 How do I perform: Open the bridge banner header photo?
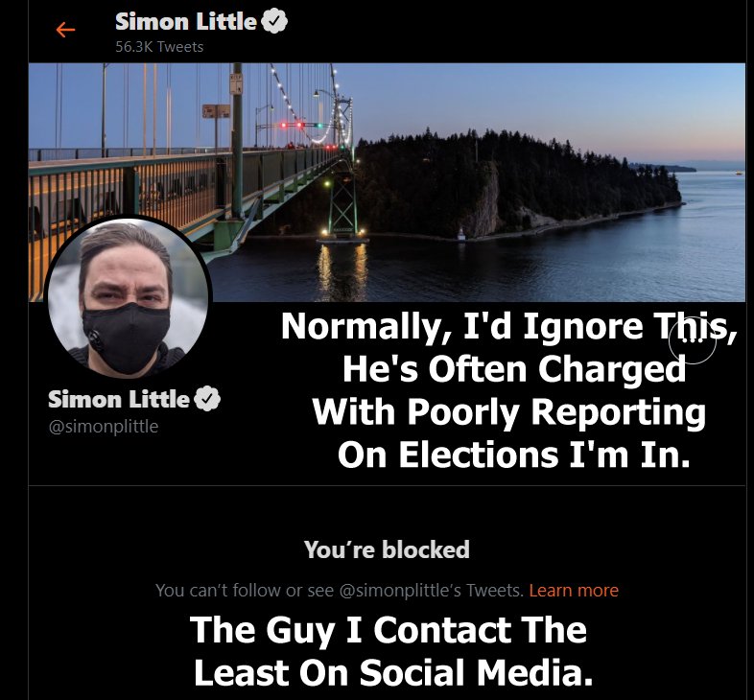pos(387,182)
